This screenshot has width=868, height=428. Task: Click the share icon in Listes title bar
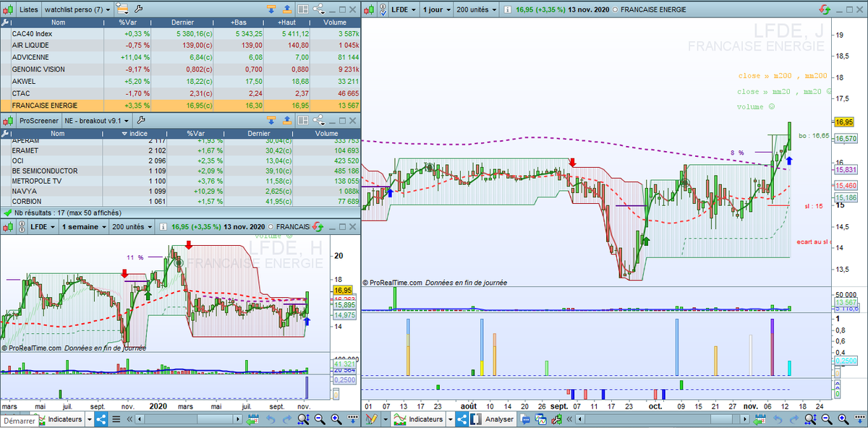point(318,9)
